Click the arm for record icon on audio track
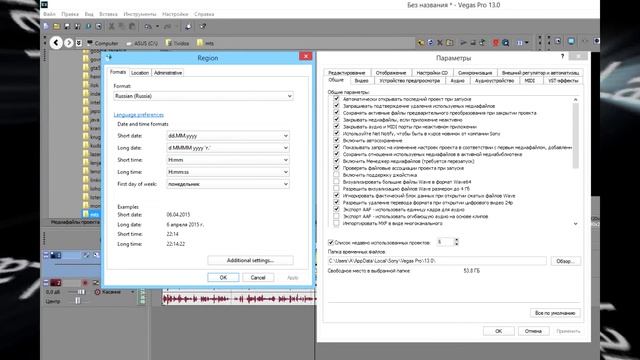This screenshot has height=360, width=640. tap(85, 282)
